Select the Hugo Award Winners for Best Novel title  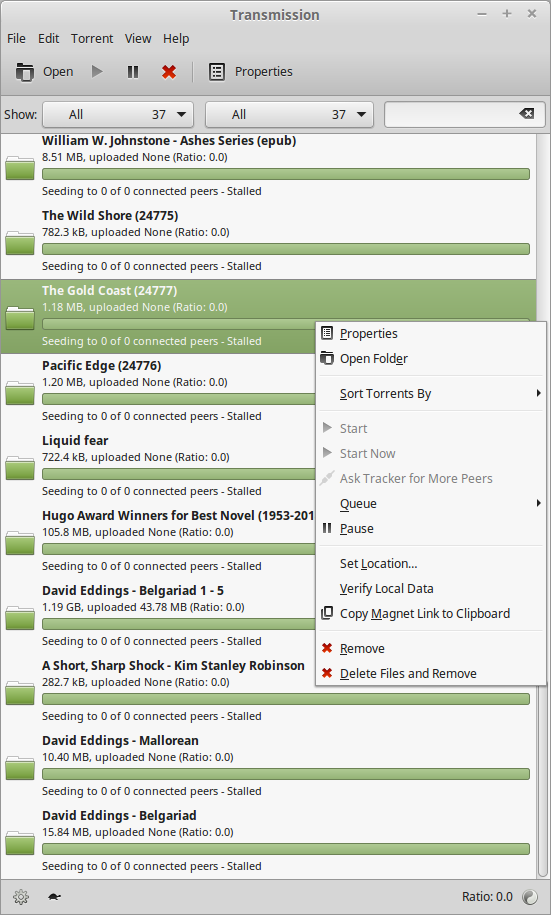pyautogui.click(x=179, y=516)
